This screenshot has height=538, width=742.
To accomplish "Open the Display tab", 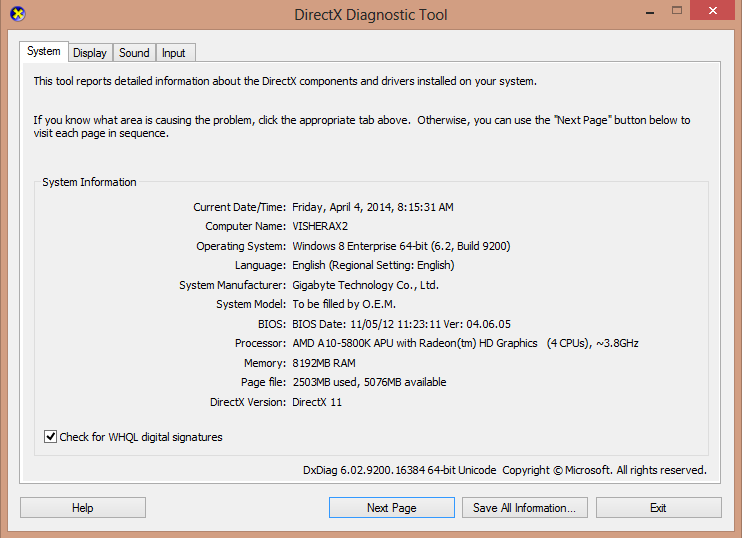I will click(90, 53).
